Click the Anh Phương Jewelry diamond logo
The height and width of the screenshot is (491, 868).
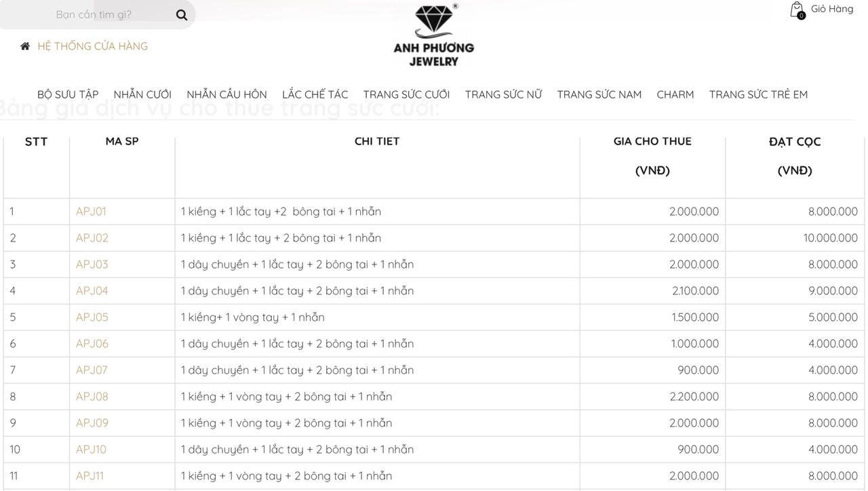434,35
